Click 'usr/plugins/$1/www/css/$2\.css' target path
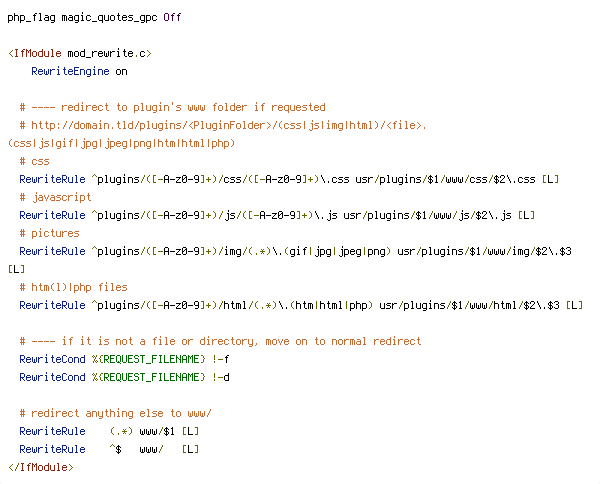600x484 pixels. [x=445, y=179]
